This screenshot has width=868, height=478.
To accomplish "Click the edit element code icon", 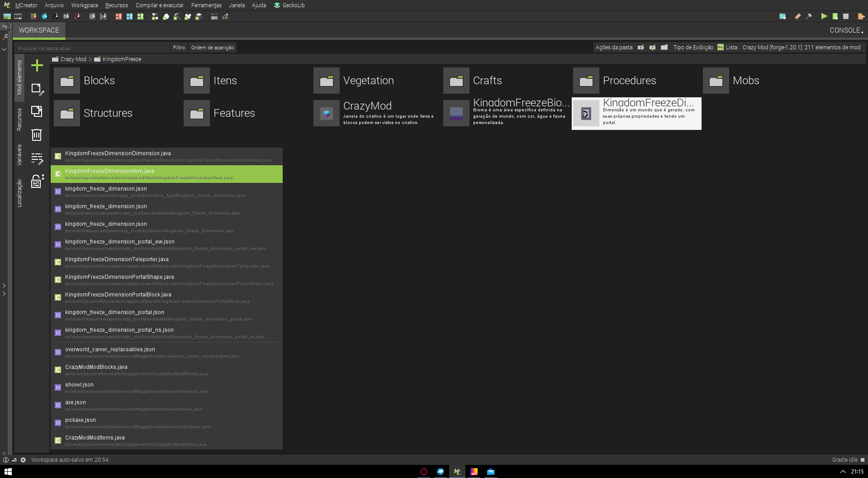I will click(x=37, y=158).
